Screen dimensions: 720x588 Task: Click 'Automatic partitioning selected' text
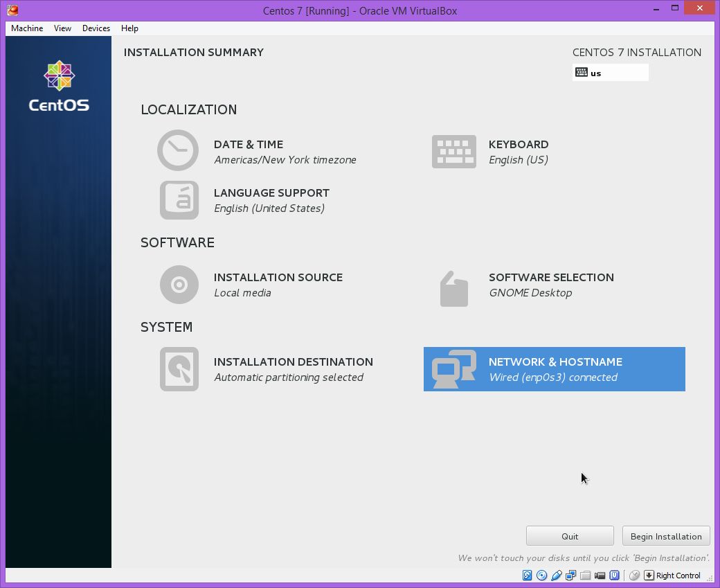click(289, 377)
